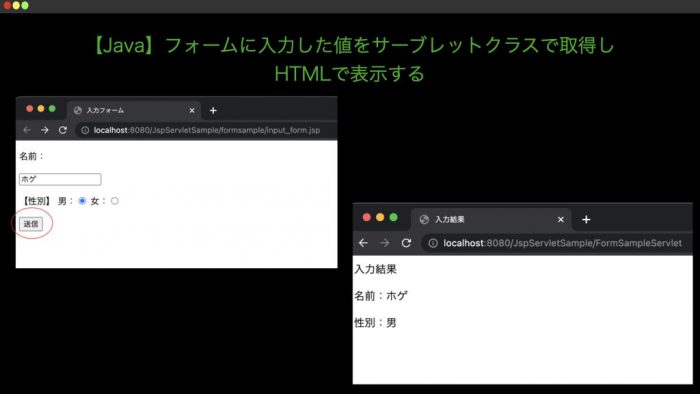Viewport: 700px width, 394px height.
Task: Close the 入力フォーム tab
Action: [192, 110]
